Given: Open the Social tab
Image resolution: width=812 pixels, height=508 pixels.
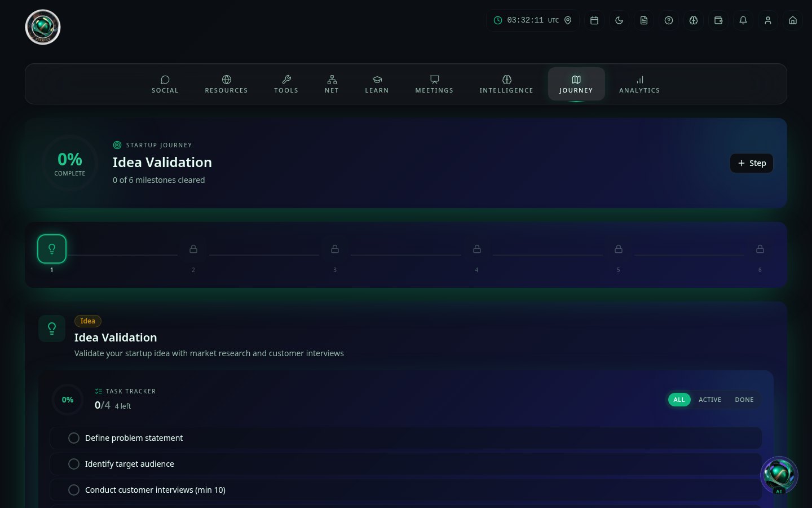Looking at the screenshot, I should (165, 84).
